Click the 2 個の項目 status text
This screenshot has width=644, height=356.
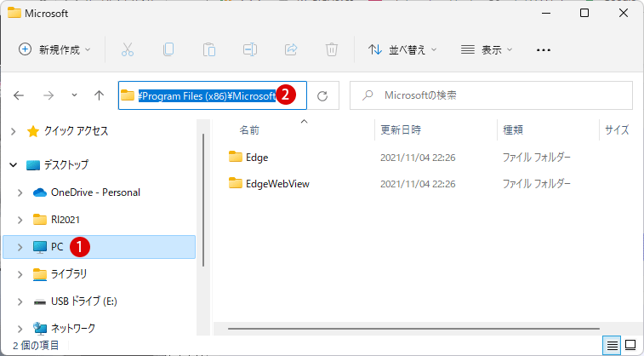[x=36, y=346]
